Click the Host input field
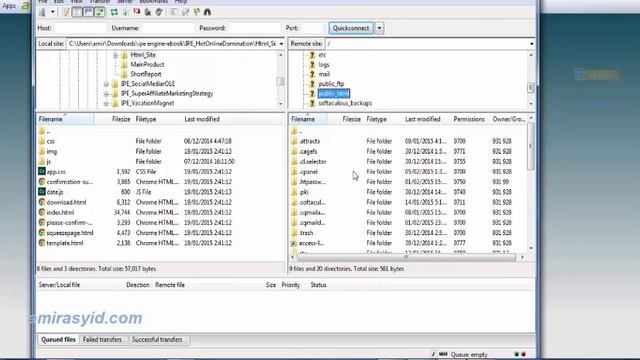This screenshot has height=360, width=640. [80, 28]
